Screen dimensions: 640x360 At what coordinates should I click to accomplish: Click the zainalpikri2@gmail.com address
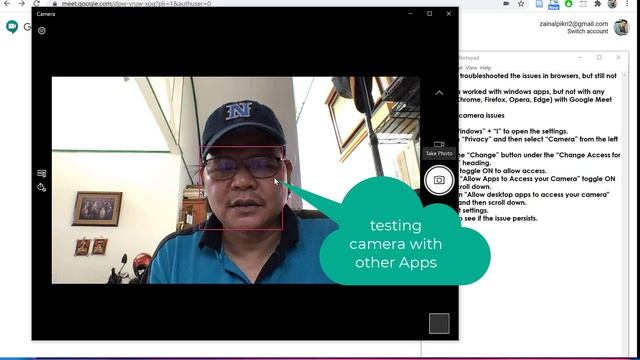(x=573, y=24)
